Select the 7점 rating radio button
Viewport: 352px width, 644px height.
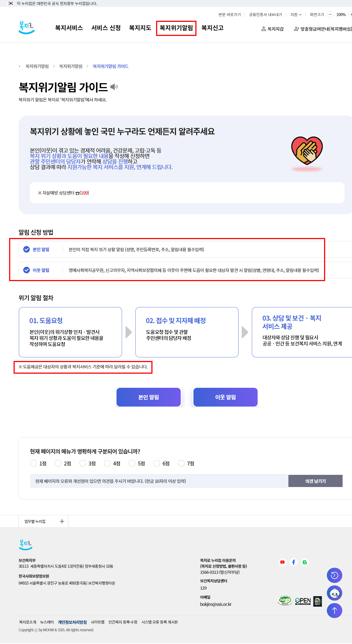tap(181, 463)
